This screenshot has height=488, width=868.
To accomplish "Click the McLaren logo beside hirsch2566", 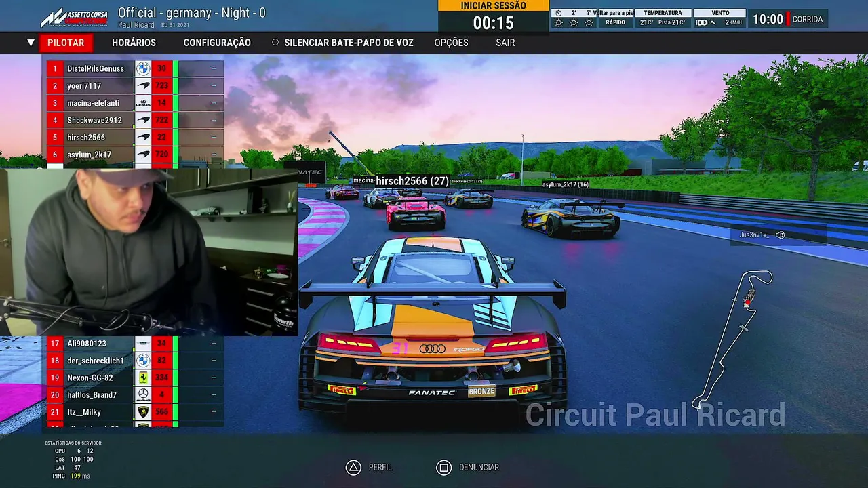I will tap(143, 138).
